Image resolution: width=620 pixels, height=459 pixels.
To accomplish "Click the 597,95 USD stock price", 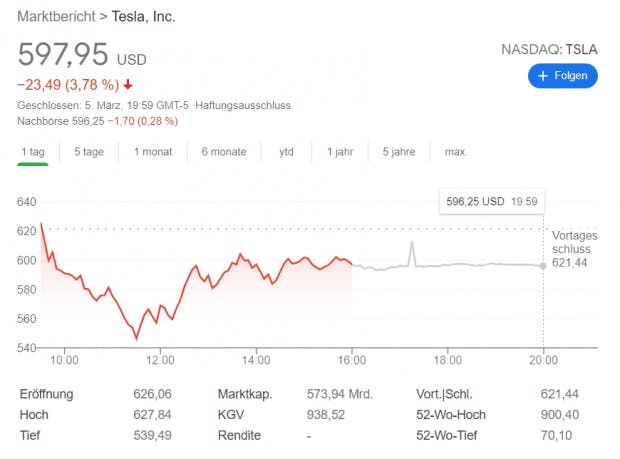I will coord(67,54).
